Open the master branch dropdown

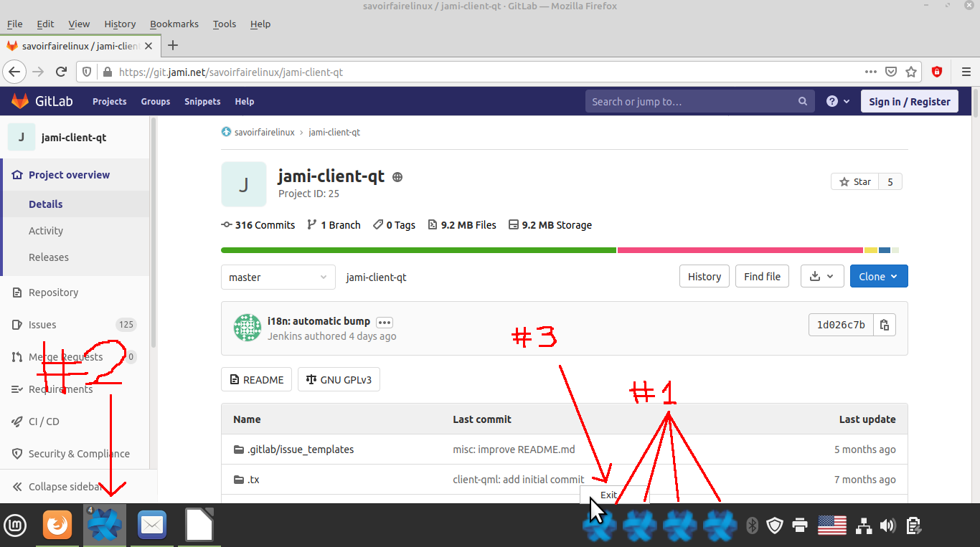278,277
